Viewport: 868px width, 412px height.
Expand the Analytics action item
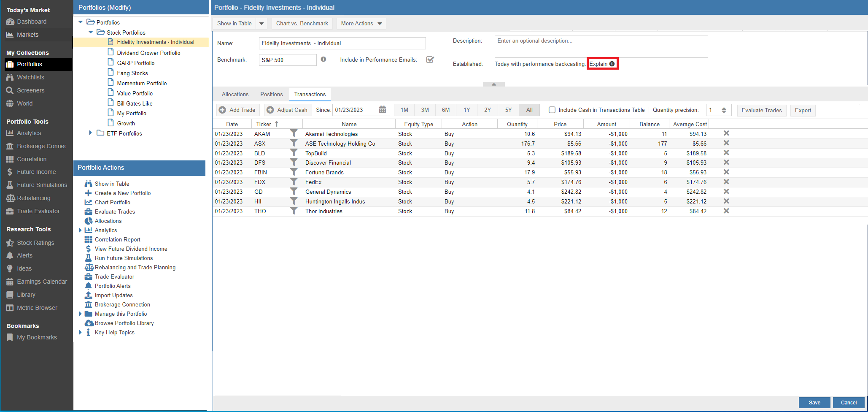pos(80,230)
